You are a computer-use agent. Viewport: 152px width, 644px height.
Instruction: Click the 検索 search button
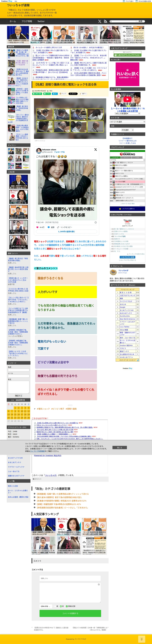(x=141, y=21)
